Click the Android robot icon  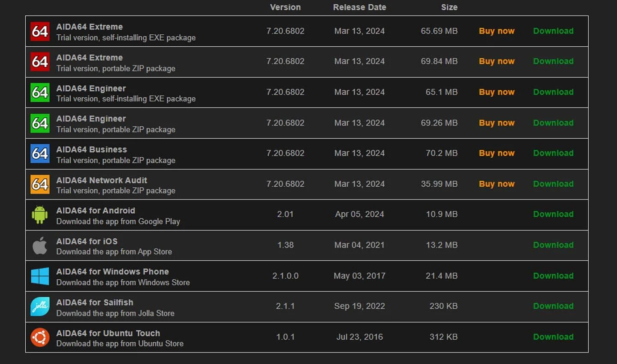(40, 215)
